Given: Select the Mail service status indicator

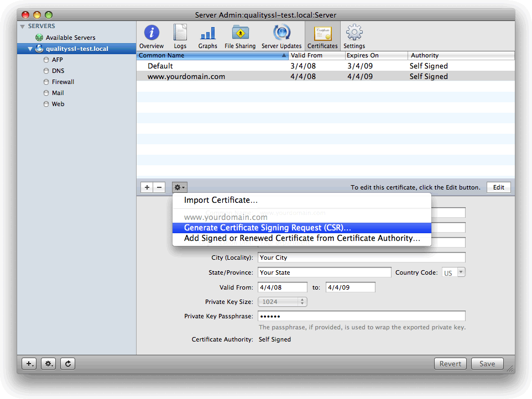Looking at the screenshot, I should coord(46,93).
